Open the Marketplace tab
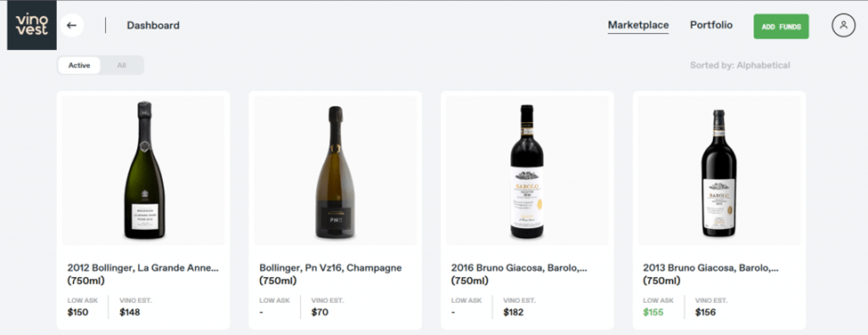Viewport: 868px width, 335px height. pyautogui.click(x=637, y=26)
